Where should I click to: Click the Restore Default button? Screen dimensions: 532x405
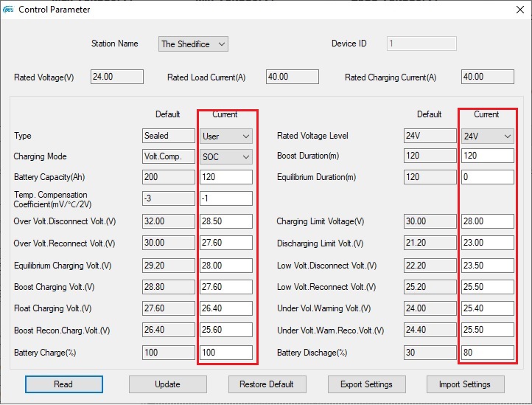[x=267, y=384]
